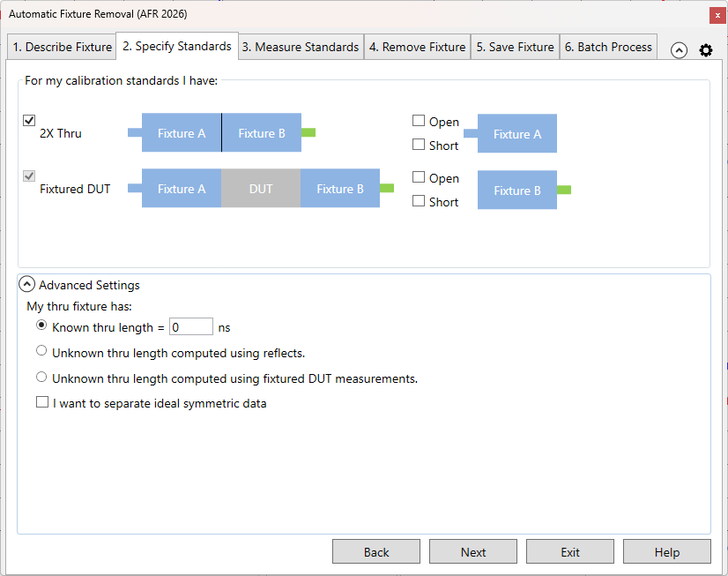The image size is (728, 576).
Task: Enable the Short checkbox for Fixture B
Action: point(419,201)
